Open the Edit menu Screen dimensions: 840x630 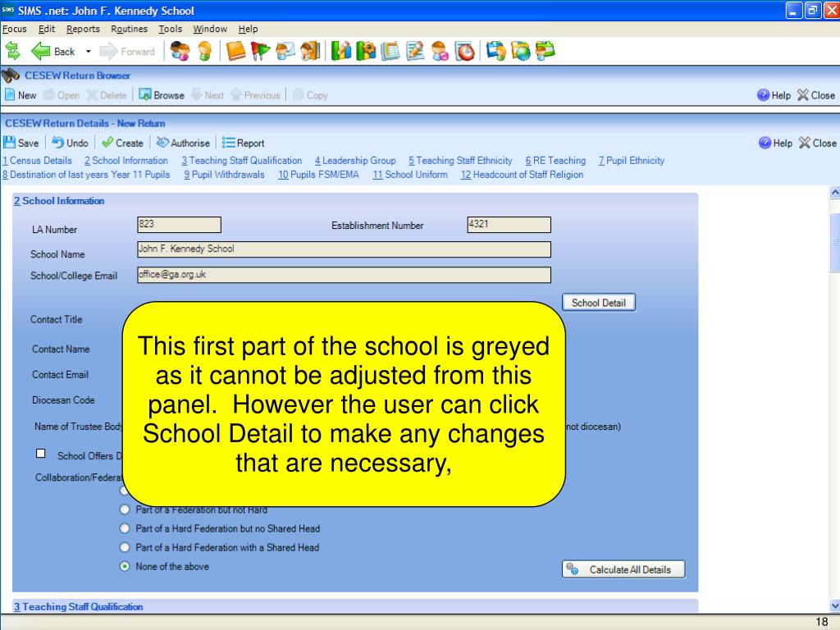(47, 29)
